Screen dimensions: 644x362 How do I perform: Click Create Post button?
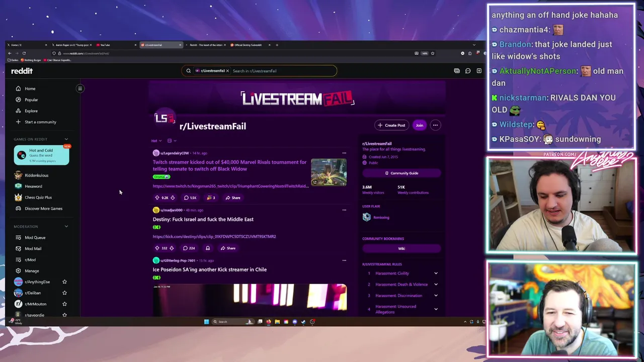(x=391, y=125)
